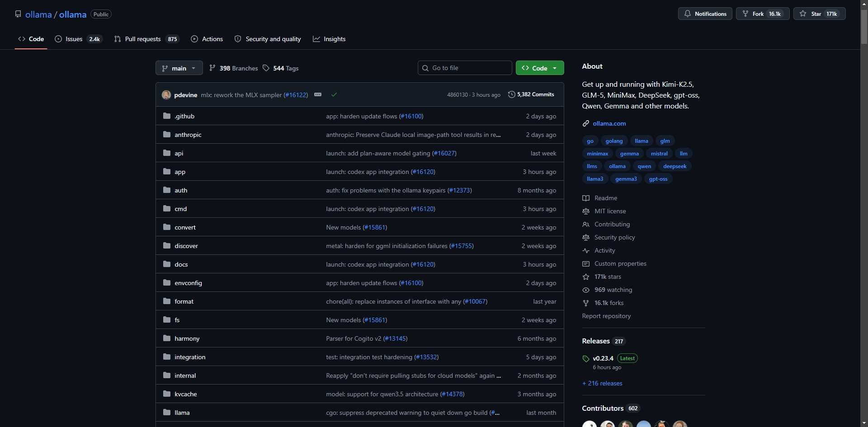Open the Pull requests tab
868x427 pixels.
tap(146, 39)
